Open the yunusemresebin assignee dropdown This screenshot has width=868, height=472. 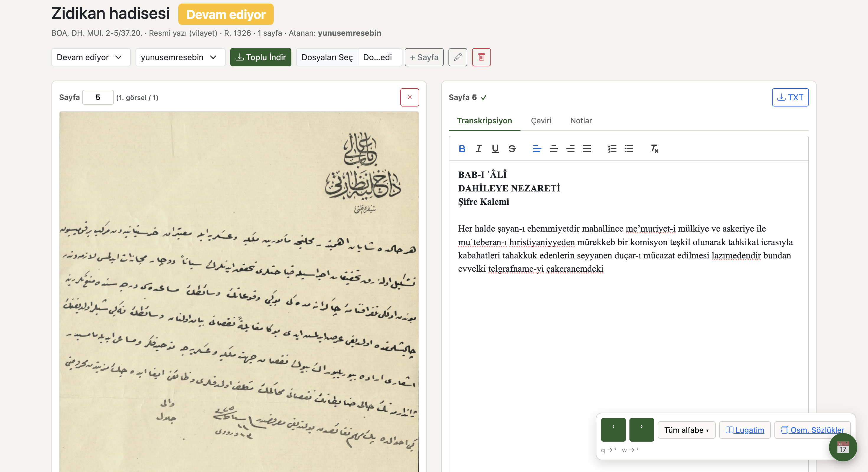180,57
